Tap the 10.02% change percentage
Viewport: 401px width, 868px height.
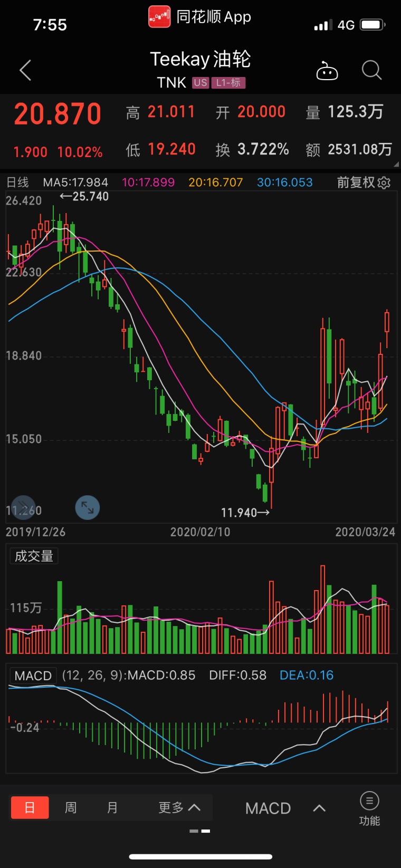80,152
